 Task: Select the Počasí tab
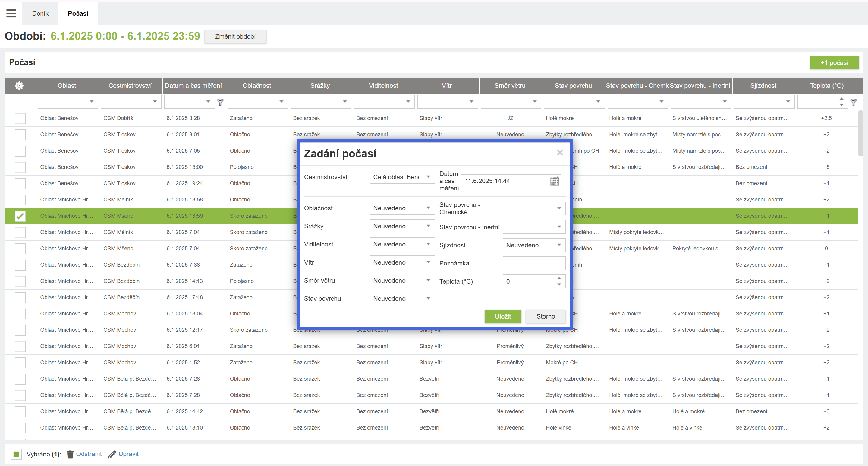pos(78,14)
